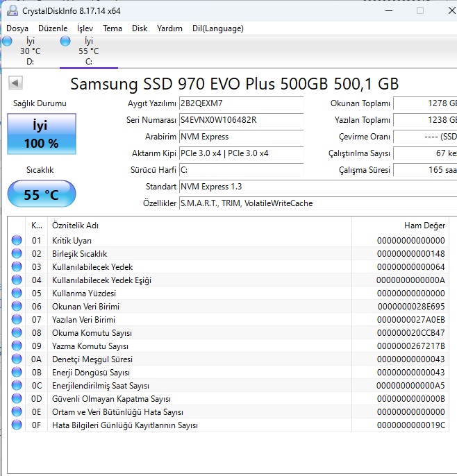457x476 pixels.
Task: Click the status orb for Denetçi Meşgul Süresi
Action: click(17, 359)
